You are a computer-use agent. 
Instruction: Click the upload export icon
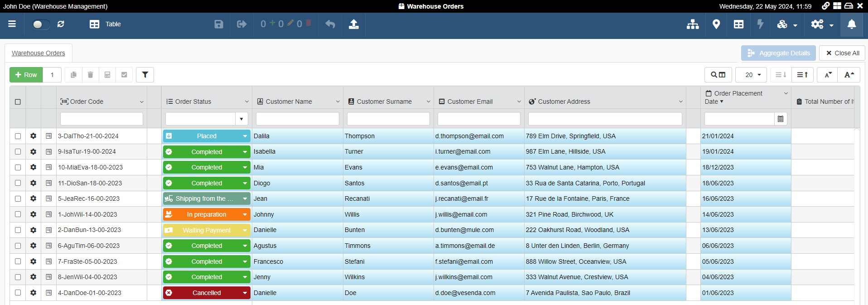coord(353,24)
